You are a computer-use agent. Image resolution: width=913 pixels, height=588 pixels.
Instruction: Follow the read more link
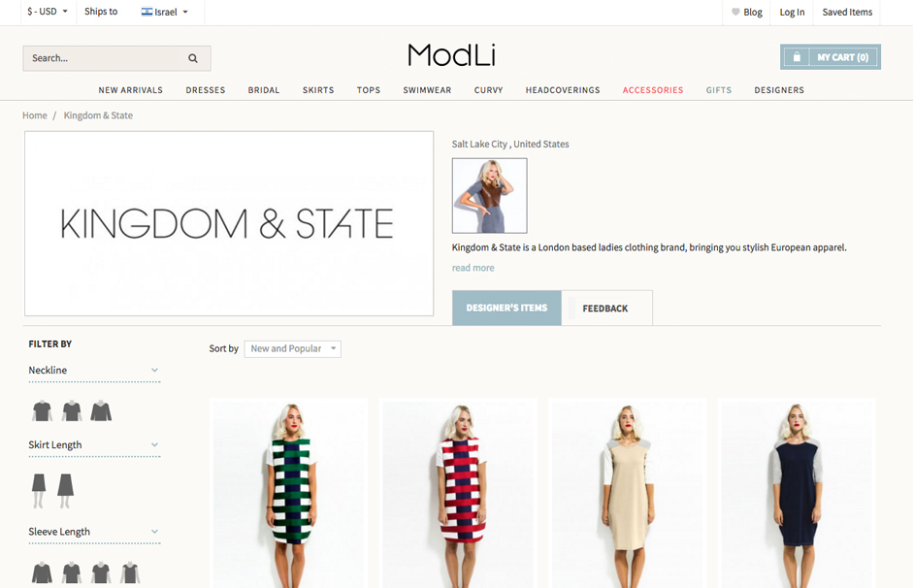(473, 268)
